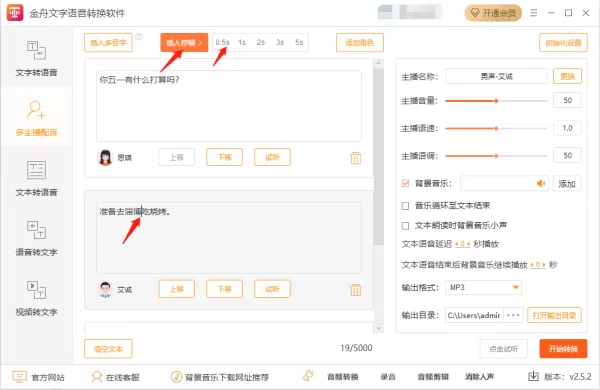600x390 pixels.
Task: Open the 输出格式 MP3 dropdown
Action: pyautogui.click(x=483, y=287)
